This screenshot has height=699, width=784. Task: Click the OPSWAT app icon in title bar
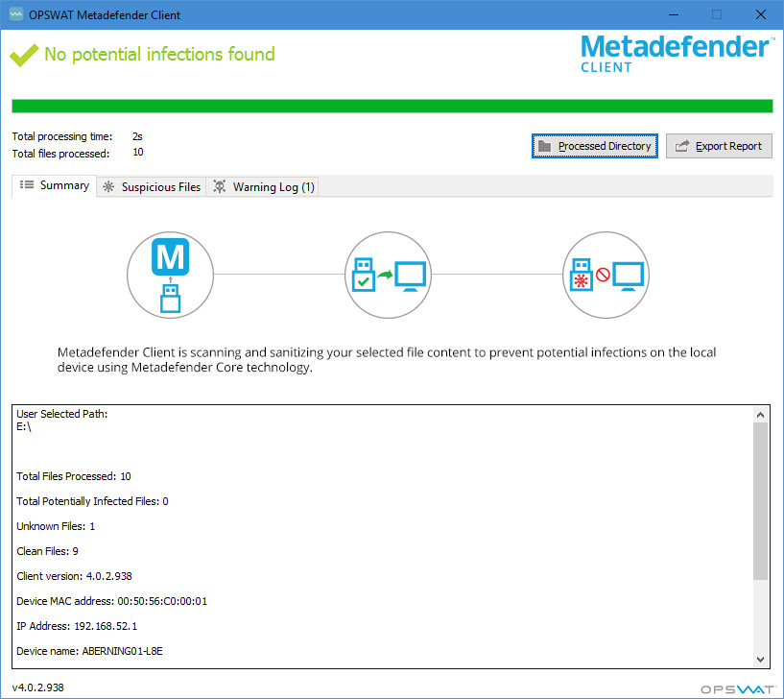[x=16, y=14]
